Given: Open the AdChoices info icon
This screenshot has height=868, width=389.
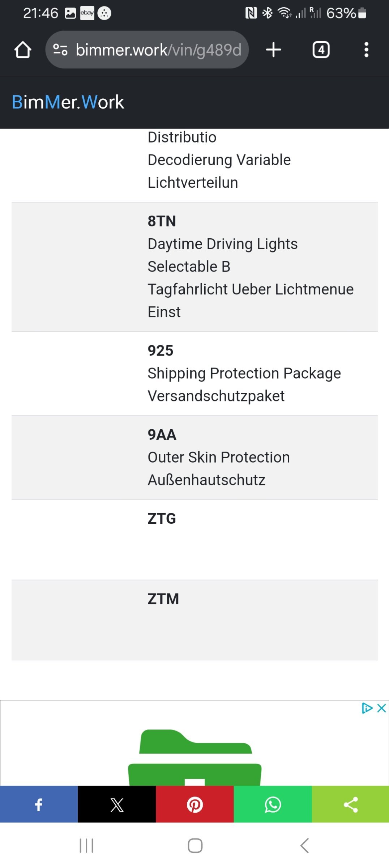Looking at the screenshot, I should [367, 708].
